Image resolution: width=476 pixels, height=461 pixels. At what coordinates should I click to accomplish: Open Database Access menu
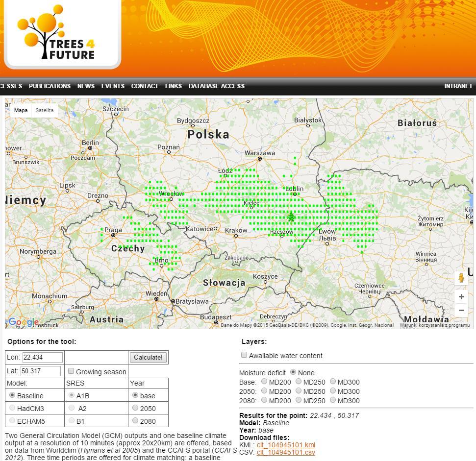point(217,86)
